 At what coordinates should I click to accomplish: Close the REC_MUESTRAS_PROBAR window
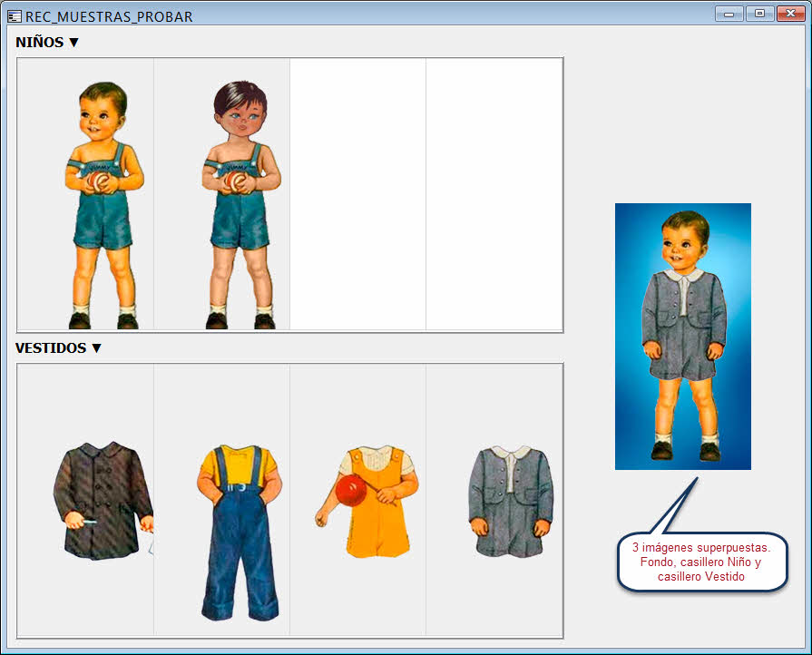791,14
